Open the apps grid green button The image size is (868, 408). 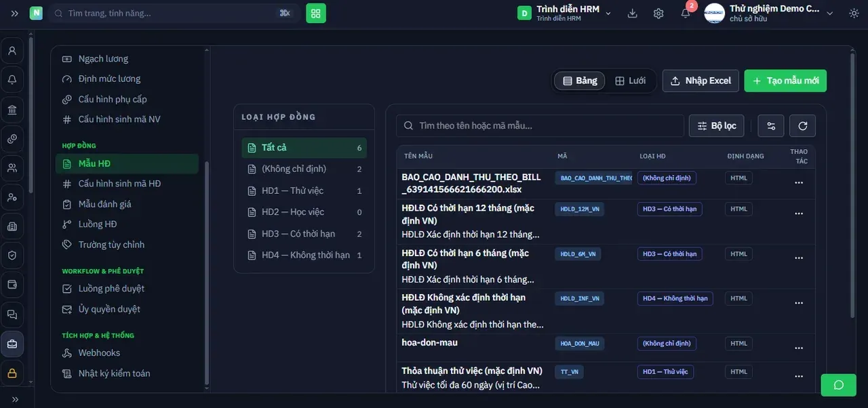pos(316,13)
